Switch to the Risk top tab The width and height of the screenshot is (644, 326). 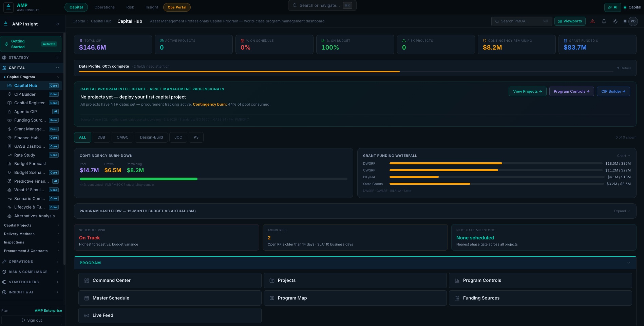coord(130,7)
